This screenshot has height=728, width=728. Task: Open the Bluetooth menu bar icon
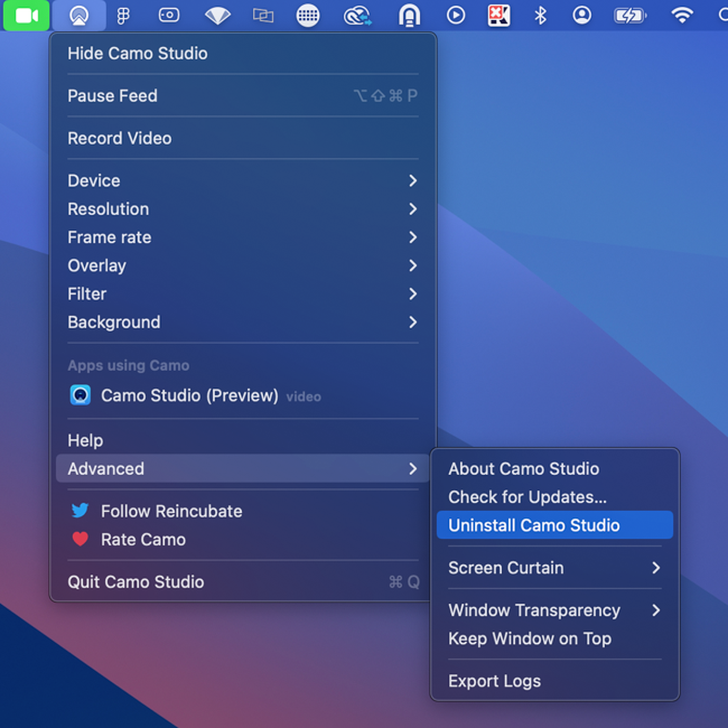click(540, 16)
